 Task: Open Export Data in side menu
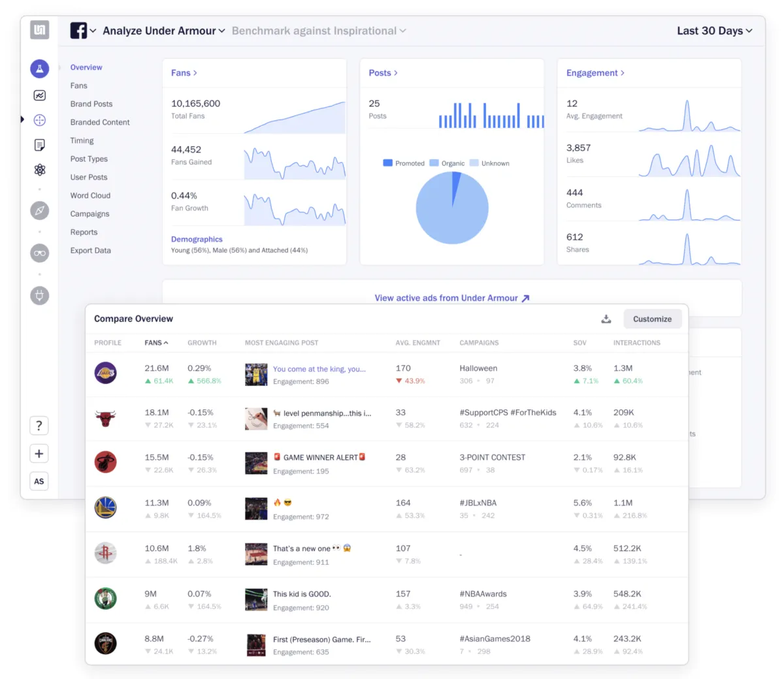pyautogui.click(x=90, y=250)
